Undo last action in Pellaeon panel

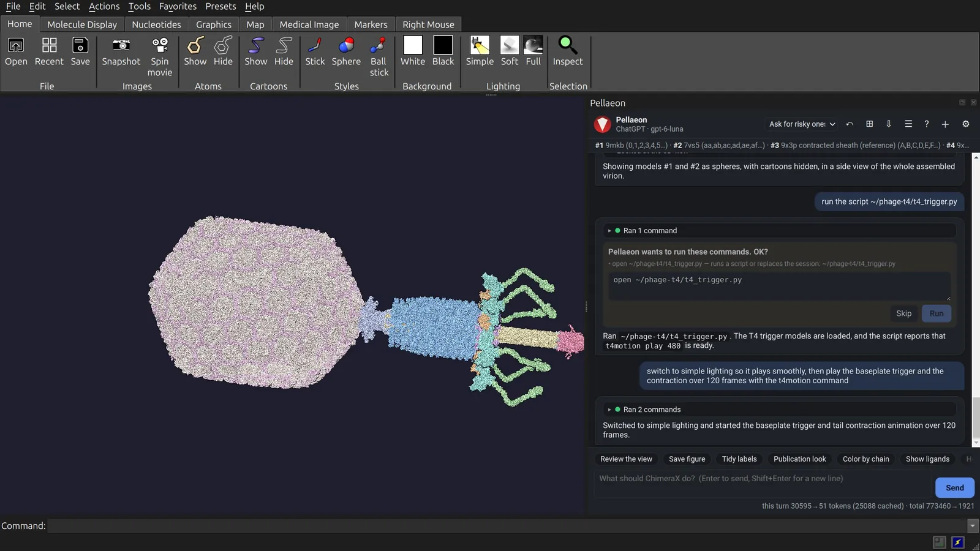click(850, 124)
